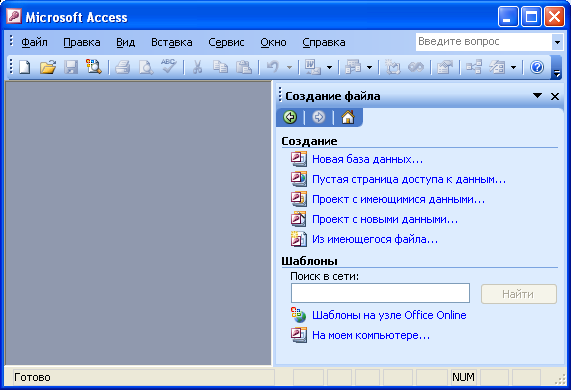
Task: Click icon beside Новая база данных
Action: tap(298, 159)
